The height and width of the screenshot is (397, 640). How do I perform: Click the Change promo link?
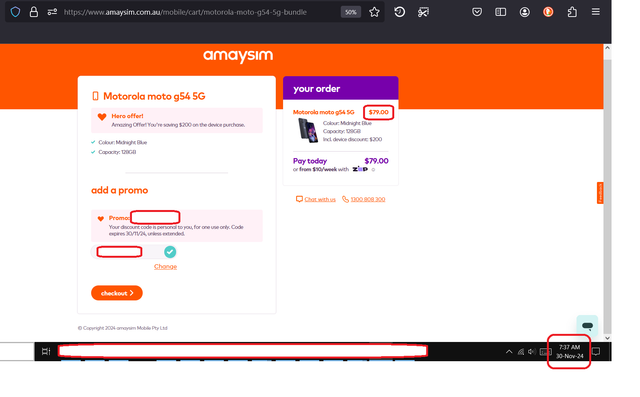(165, 266)
